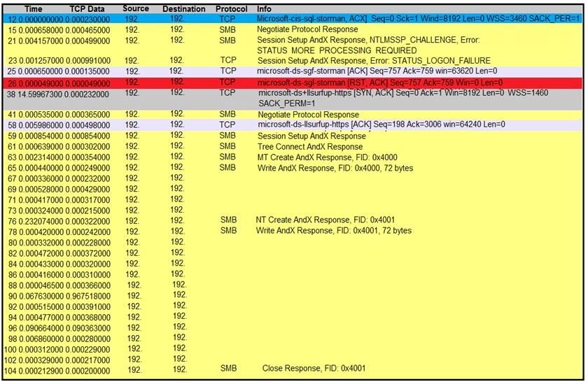Sort by the Source column header

pyautogui.click(x=136, y=8)
